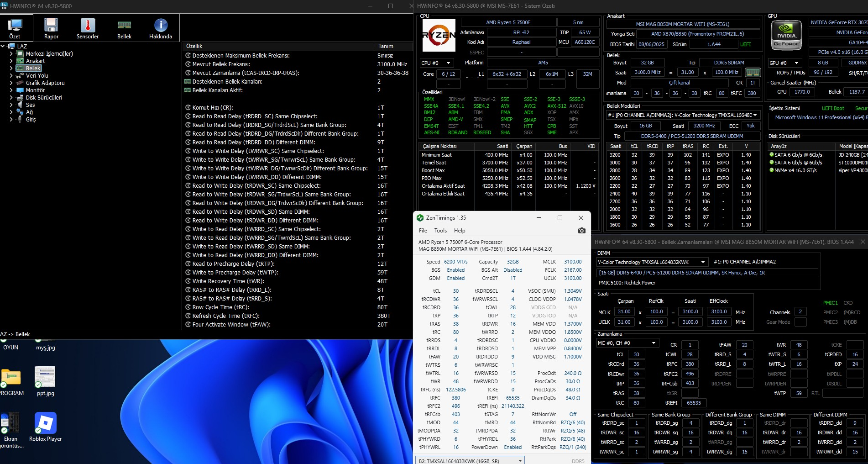The width and height of the screenshot is (868, 464).
Task: Select Grafik Adaptörü tree item
Action: click(45, 83)
